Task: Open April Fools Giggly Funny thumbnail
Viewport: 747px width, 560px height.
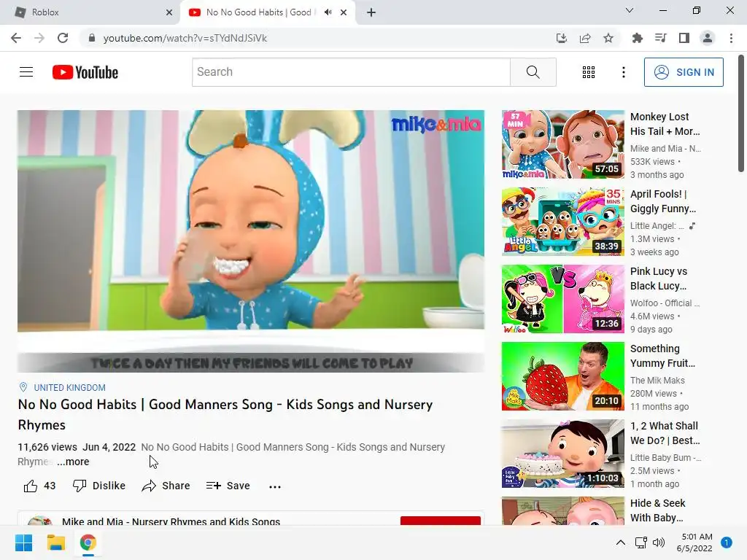Action: [562, 222]
